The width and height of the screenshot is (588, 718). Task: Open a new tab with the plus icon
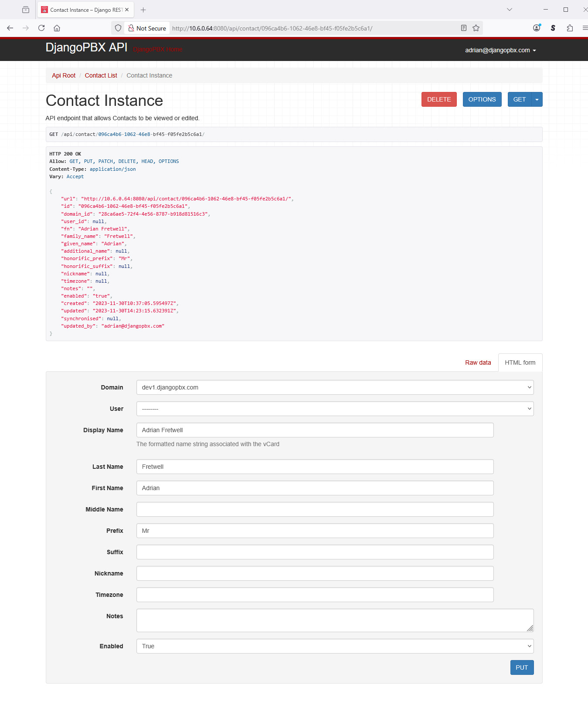143,10
